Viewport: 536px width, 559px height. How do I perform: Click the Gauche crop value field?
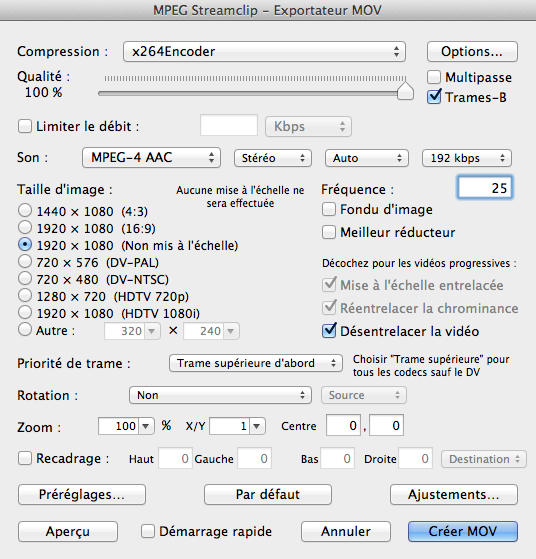(x=255, y=458)
